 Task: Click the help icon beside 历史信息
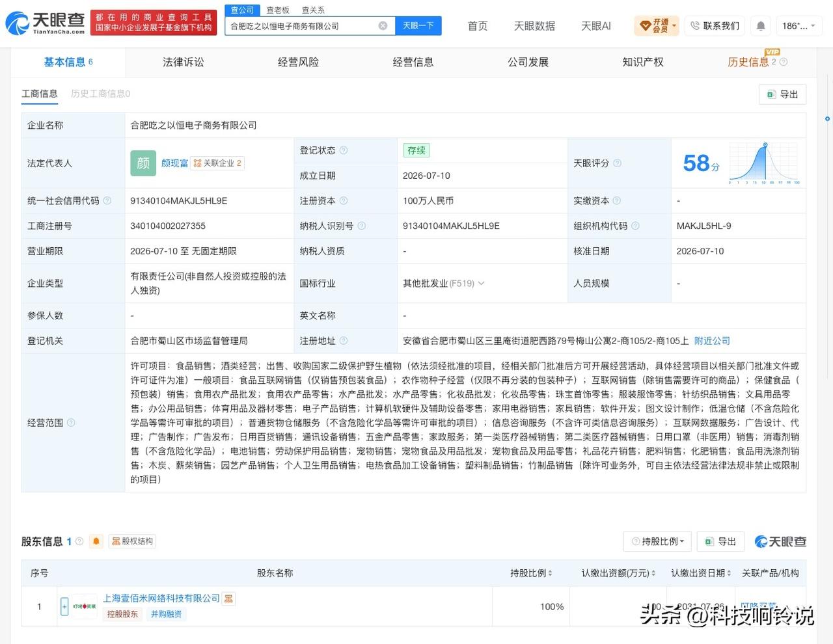(x=784, y=62)
